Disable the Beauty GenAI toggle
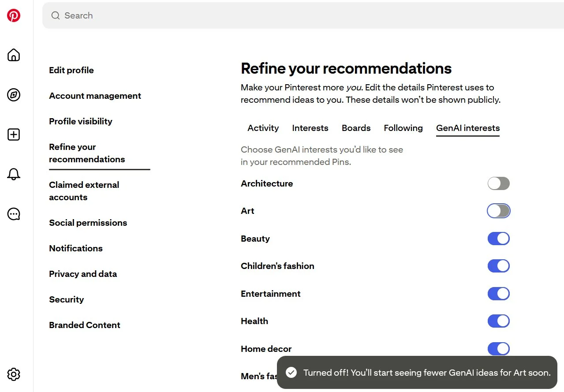This screenshot has width=564, height=392. tap(499, 239)
